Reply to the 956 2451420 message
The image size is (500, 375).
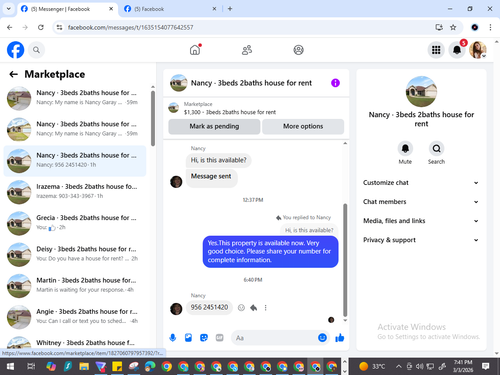pyautogui.click(x=254, y=308)
